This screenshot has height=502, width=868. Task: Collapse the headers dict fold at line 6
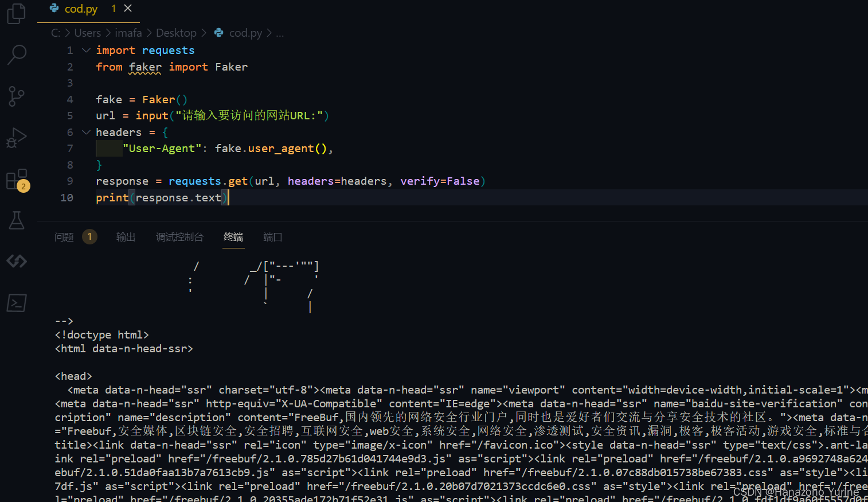pos(86,133)
